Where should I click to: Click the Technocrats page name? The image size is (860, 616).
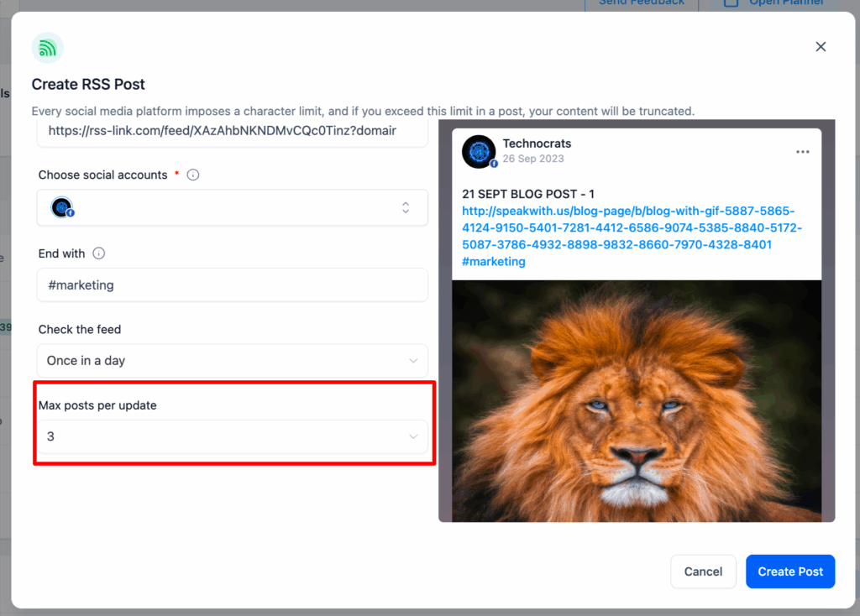tap(537, 144)
